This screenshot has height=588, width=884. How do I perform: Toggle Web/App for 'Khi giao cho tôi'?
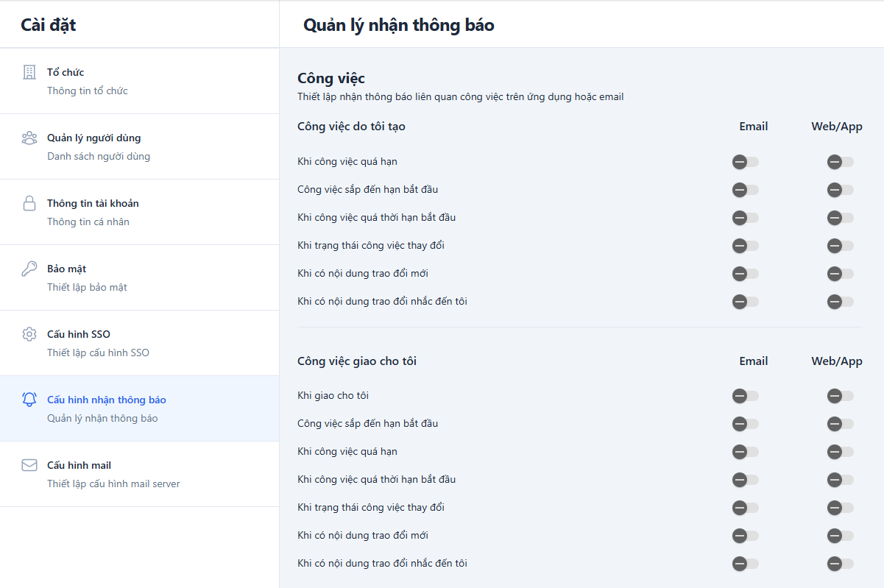840,396
